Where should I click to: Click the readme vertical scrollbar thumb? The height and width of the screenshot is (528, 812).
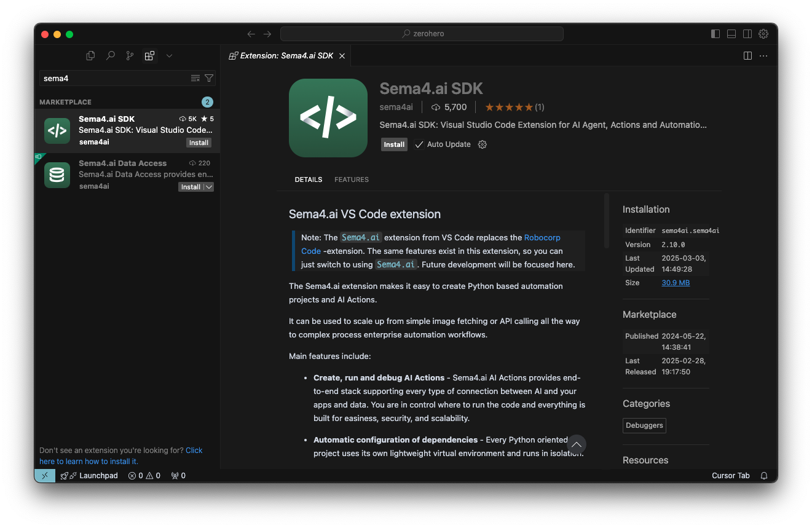[607, 221]
